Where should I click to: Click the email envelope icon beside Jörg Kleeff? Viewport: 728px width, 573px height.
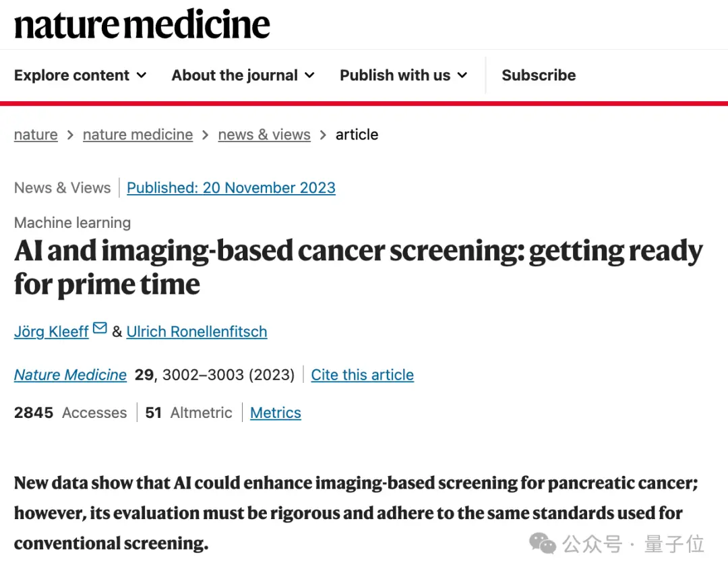pos(100,328)
